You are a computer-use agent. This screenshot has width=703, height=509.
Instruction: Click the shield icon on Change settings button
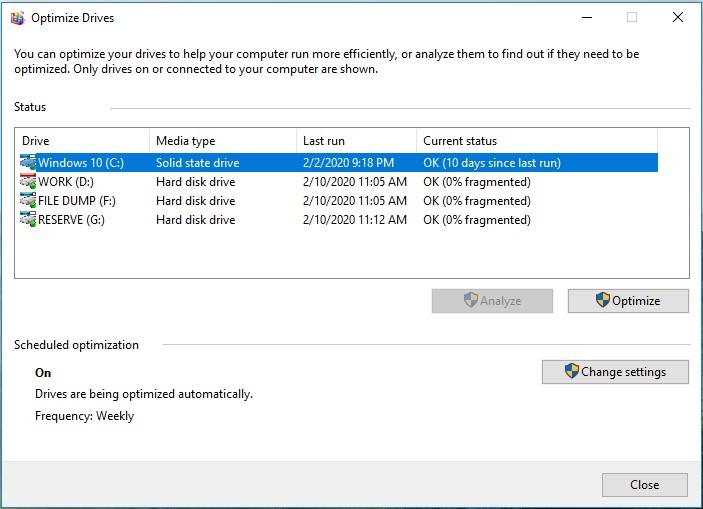572,371
